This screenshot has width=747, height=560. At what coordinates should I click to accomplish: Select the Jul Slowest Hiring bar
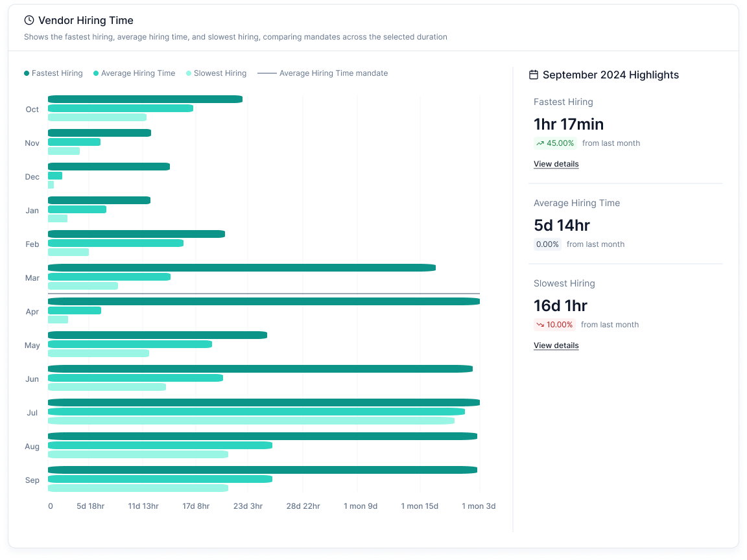251,421
